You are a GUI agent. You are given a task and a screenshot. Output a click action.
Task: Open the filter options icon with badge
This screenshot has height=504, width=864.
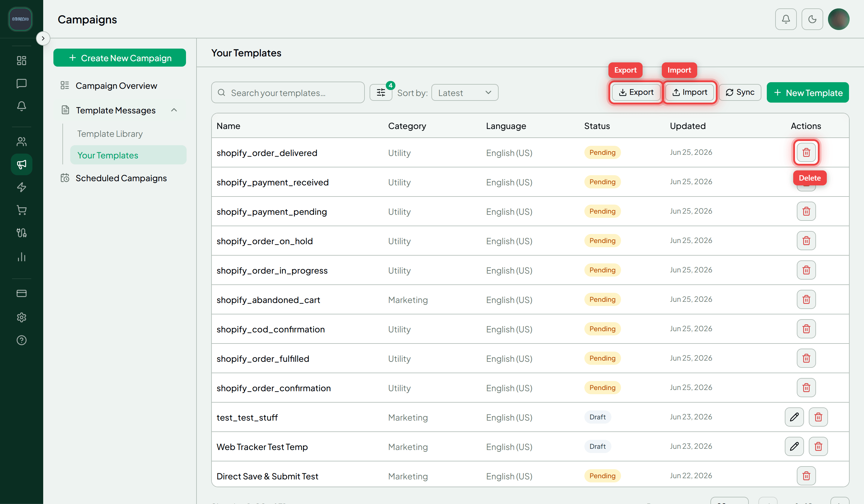tap(381, 93)
